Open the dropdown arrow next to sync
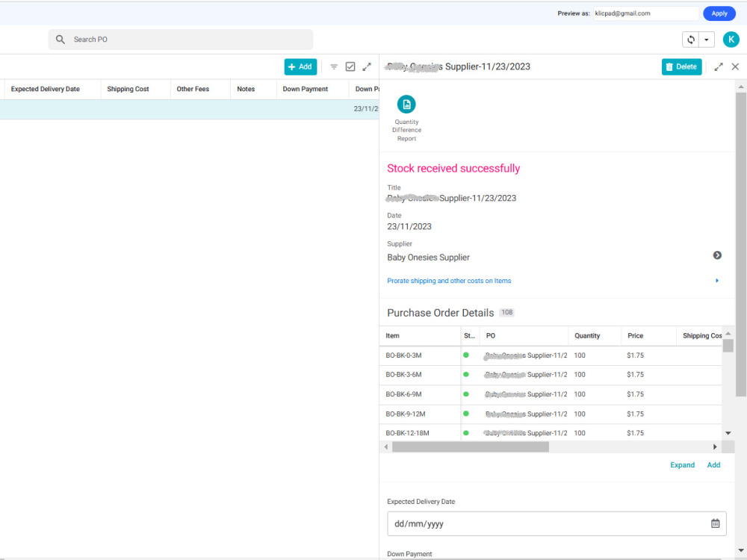747x560 pixels. pos(707,40)
